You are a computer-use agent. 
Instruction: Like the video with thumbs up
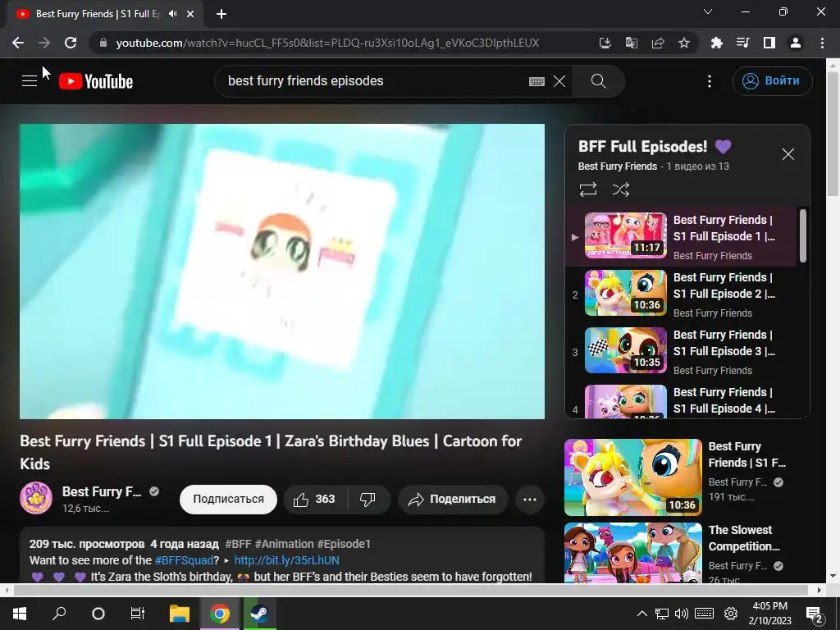[x=314, y=500]
